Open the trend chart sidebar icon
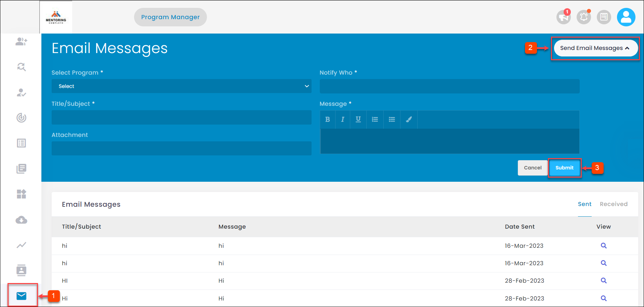The width and height of the screenshot is (644, 307). pyautogui.click(x=21, y=245)
